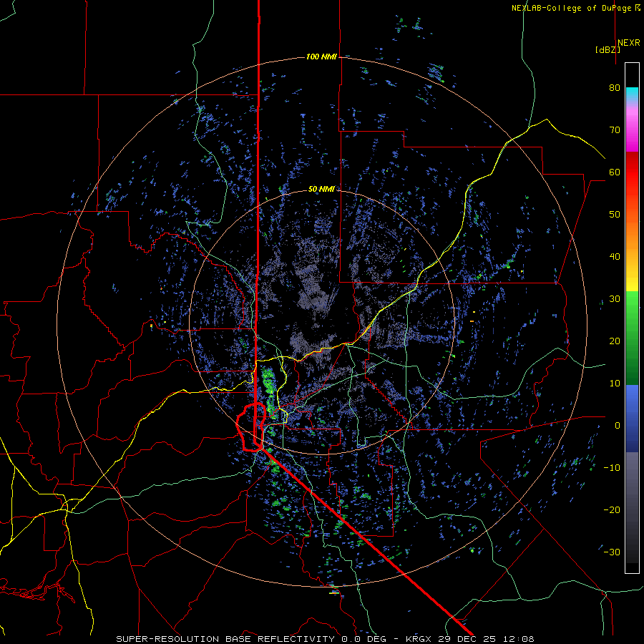Click the 40 value on dBZ scale

pyautogui.click(x=615, y=257)
